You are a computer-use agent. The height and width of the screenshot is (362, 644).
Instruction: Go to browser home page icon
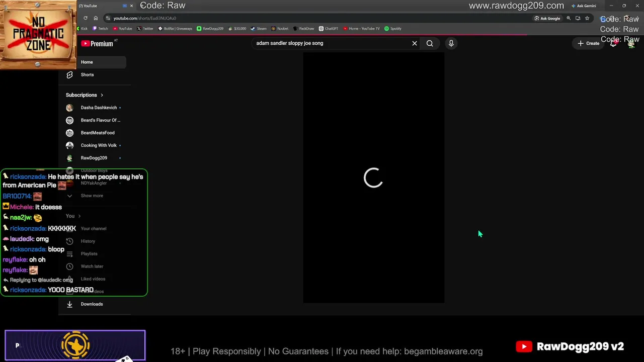(x=96, y=18)
